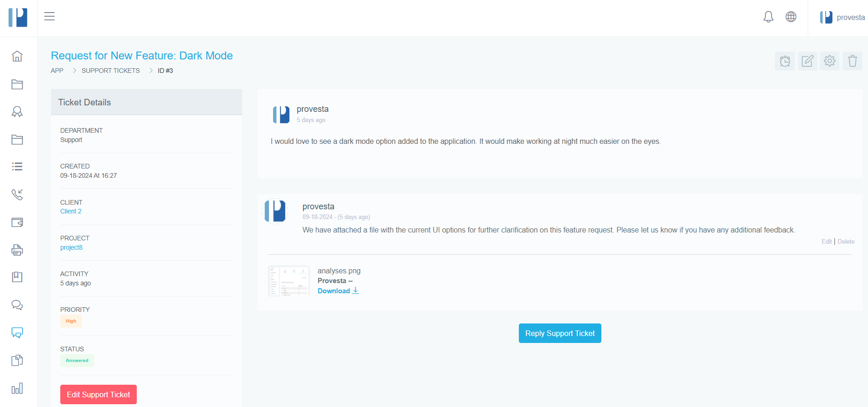The height and width of the screenshot is (407, 868).
Task: Open the provesta user profile menu
Action: pos(842,18)
